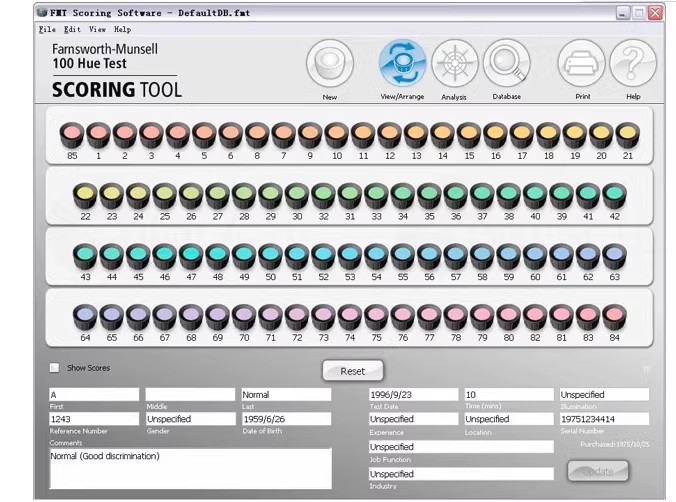Open the Edit menu
Viewport: 676px width, 502px height.
pos(73,30)
